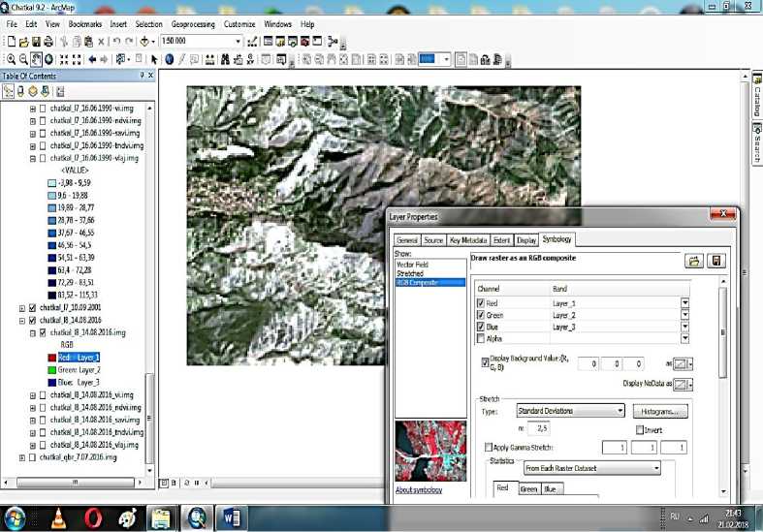Click the Zoom In magnifier tool
This screenshot has width=763, height=532.
point(10,59)
